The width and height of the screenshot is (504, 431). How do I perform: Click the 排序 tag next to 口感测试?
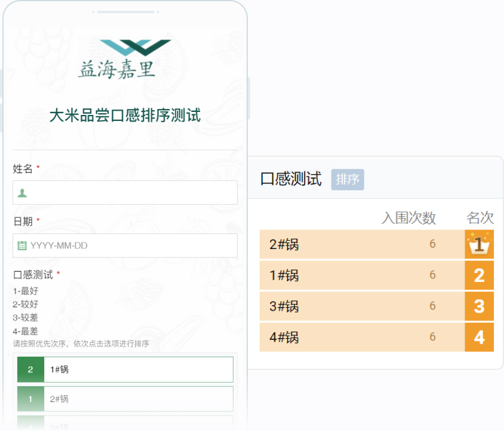coord(348,180)
